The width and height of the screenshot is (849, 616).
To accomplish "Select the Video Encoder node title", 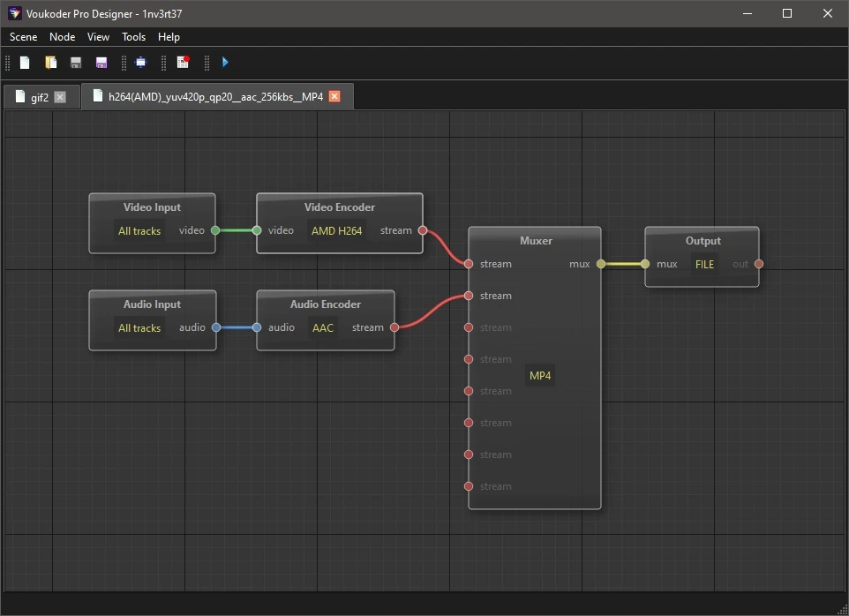I will (x=340, y=207).
